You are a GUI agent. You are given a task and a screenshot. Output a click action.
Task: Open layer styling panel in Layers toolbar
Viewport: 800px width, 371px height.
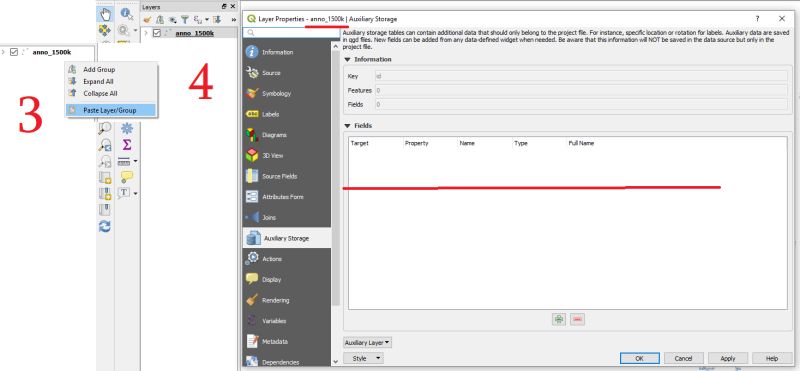(x=147, y=19)
